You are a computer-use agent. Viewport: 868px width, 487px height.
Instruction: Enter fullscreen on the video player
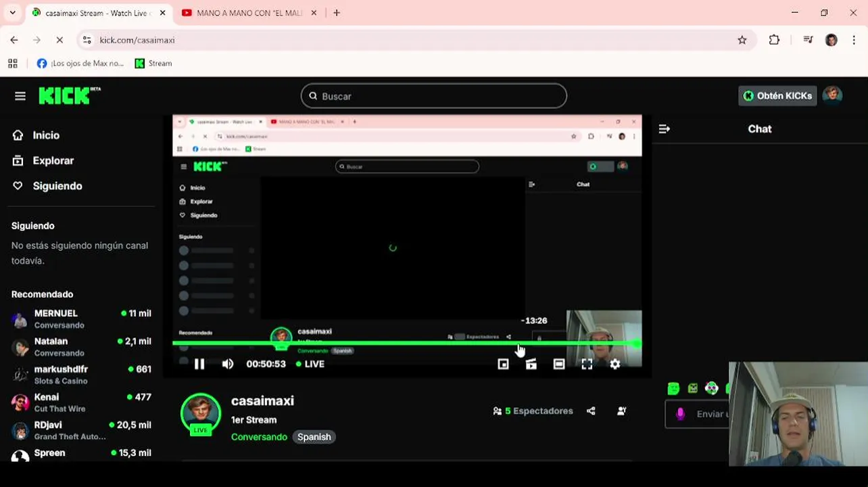pos(587,364)
